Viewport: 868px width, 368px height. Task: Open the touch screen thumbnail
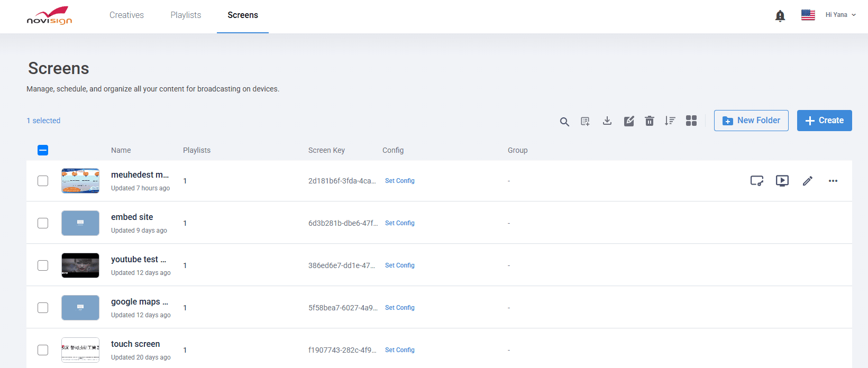pyautogui.click(x=80, y=350)
